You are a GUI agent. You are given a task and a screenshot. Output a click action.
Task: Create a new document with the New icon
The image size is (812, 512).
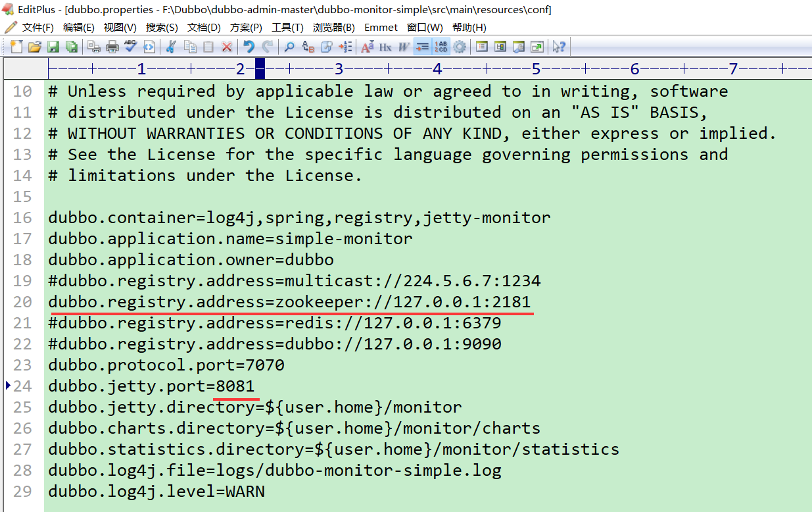(x=16, y=47)
